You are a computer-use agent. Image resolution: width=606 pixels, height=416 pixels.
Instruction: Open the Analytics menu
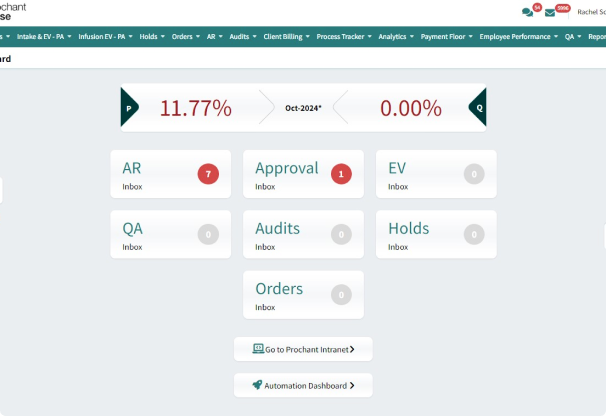(396, 36)
